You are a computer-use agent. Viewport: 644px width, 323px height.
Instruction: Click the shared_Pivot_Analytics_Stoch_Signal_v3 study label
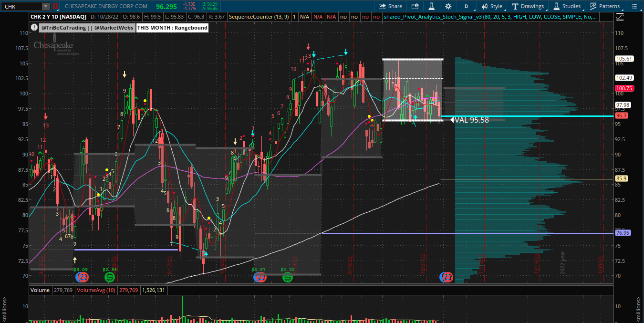(489, 17)
